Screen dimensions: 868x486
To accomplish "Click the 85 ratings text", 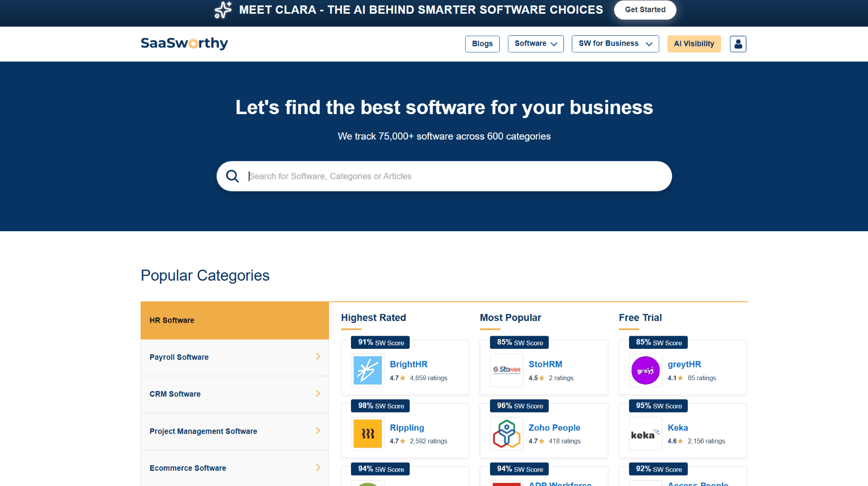I will [x=702, y=378].
